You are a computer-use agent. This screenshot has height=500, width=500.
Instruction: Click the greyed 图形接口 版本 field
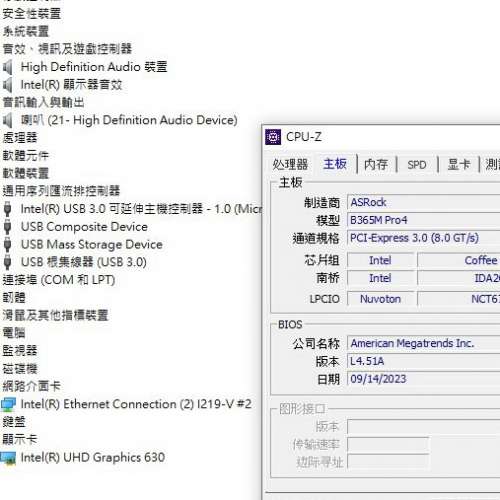(x=423, y=427)
